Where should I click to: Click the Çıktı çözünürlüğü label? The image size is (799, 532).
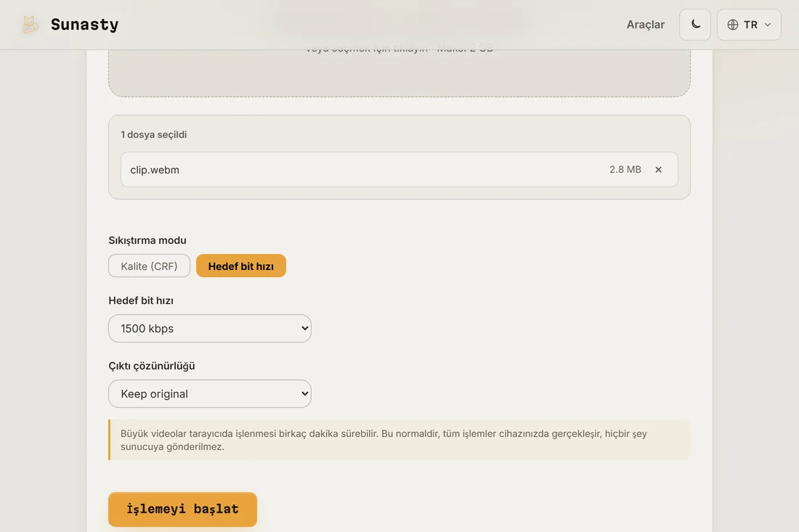152,366
